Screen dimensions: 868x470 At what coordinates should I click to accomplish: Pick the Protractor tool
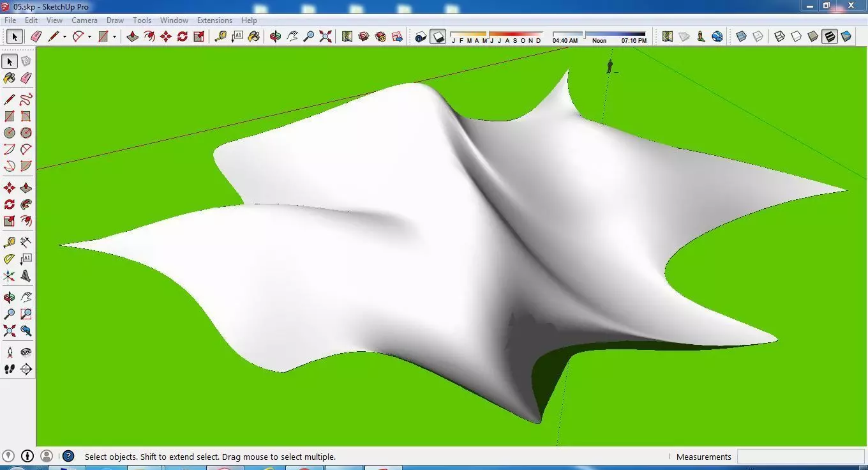[10, 259]
